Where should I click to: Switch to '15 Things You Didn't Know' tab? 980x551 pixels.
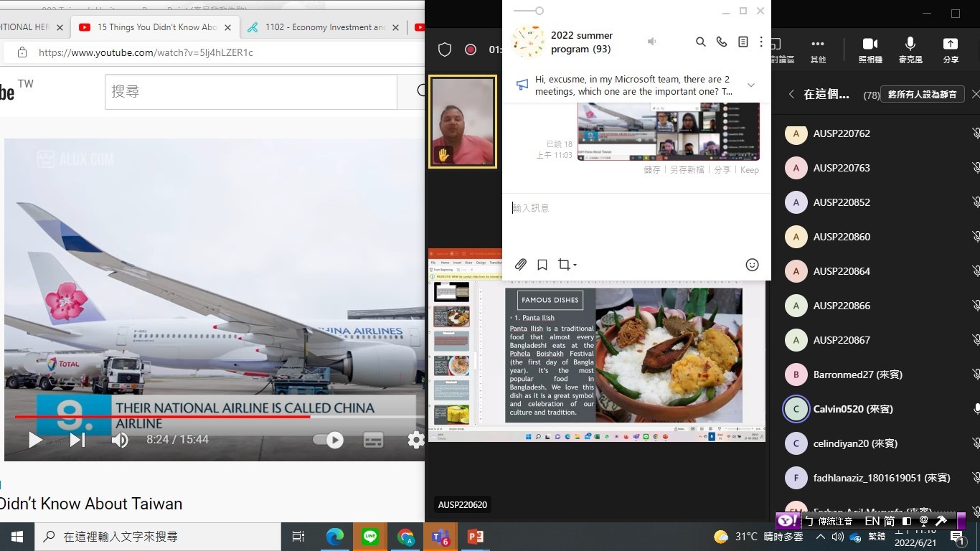[156, 27]
